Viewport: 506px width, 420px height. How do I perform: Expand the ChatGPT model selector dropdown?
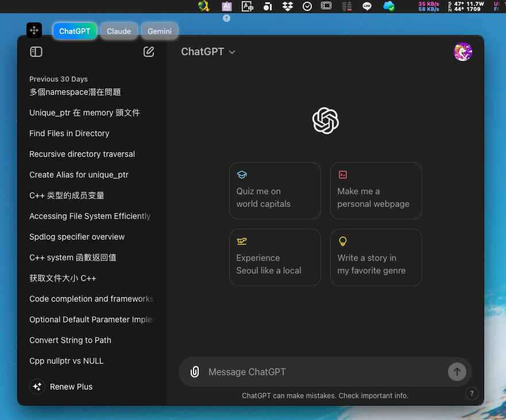pyautogui.click(x=208, y=52)
